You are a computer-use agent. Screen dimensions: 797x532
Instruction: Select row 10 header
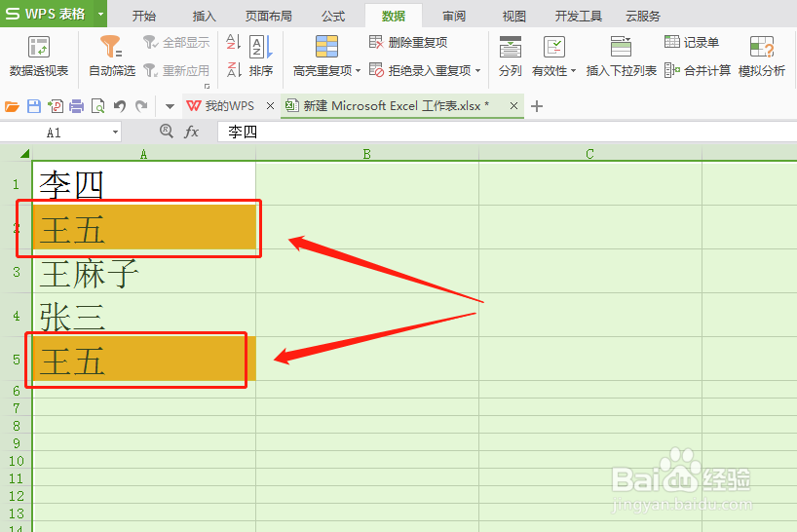[x=17, y=461]
